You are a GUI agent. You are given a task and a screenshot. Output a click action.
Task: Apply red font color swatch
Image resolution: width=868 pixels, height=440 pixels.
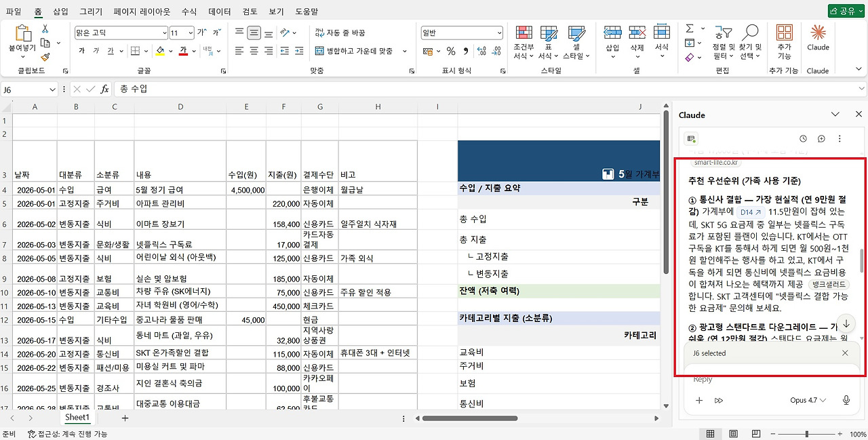tap(183, 51)
